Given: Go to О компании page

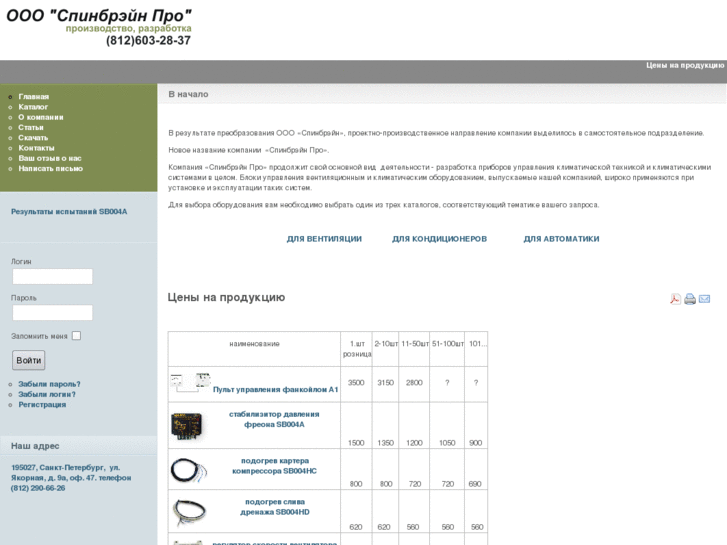Looking at the screenshot, I should pyautogui.click(x=41, y=117).
